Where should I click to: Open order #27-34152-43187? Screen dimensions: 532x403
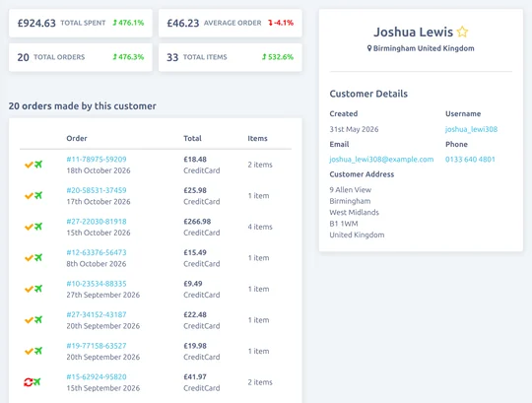coord(97,314)
